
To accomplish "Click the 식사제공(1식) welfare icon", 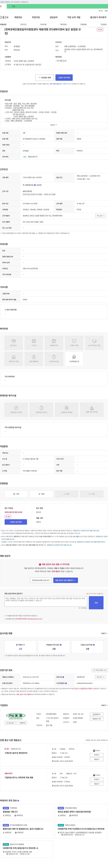I will [x=74, y=359].
